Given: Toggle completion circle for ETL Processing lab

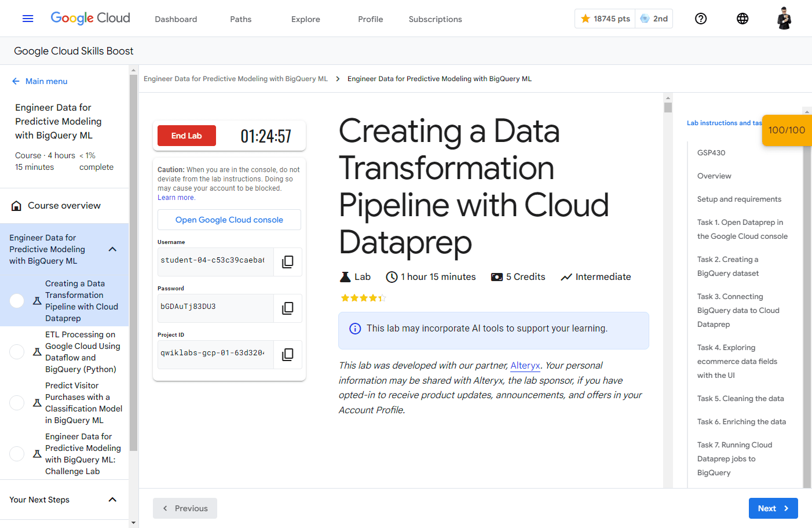Looking at the screenshot, I should 17,352.
